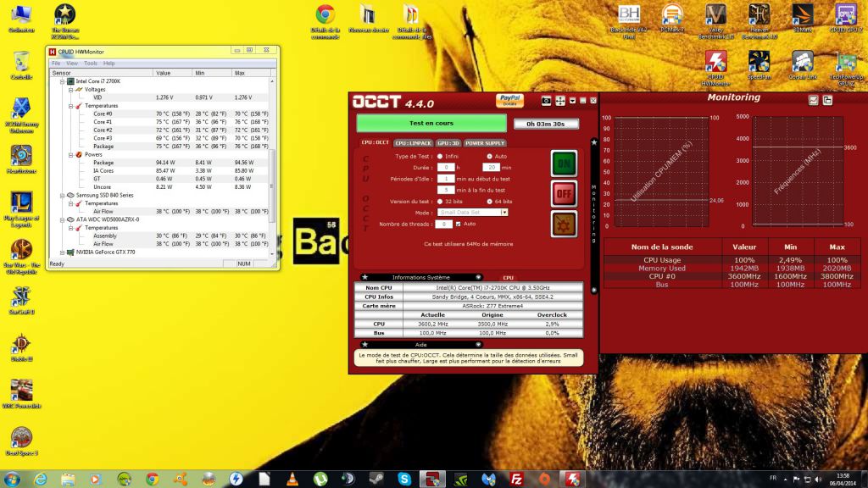Select the Infini test type radio
This screenshot has width=868, height=488.
click(x=440, y=157)
